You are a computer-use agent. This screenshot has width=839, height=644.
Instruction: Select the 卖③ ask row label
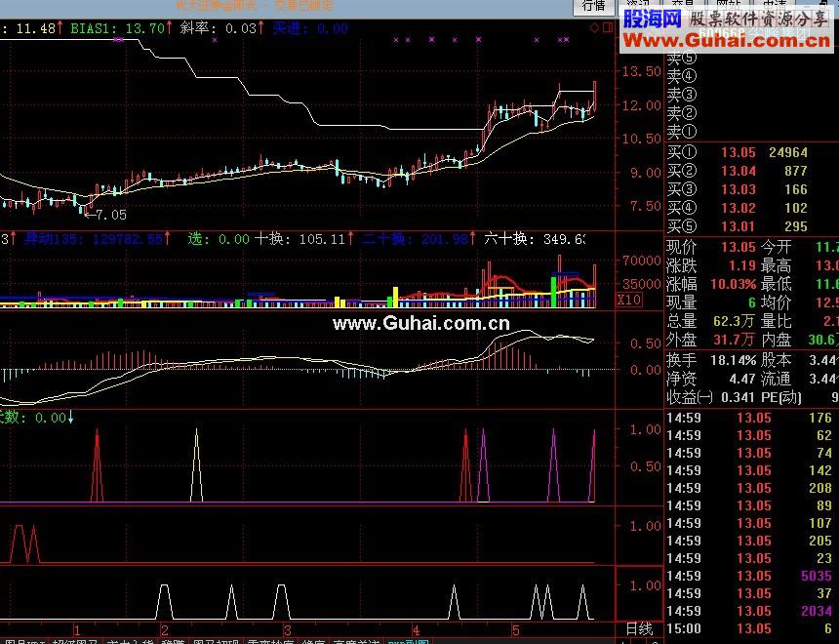click(x=682, y=95)
